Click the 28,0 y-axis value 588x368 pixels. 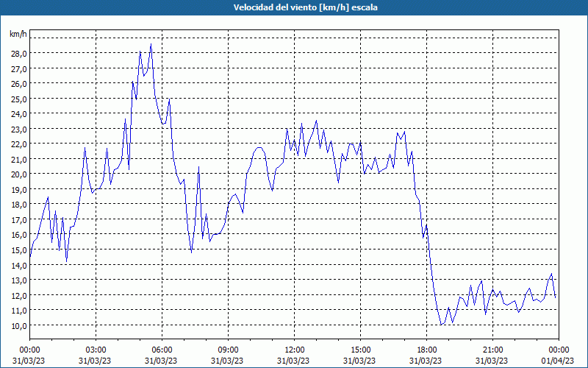pyautogui.click(x=19, y=54)
